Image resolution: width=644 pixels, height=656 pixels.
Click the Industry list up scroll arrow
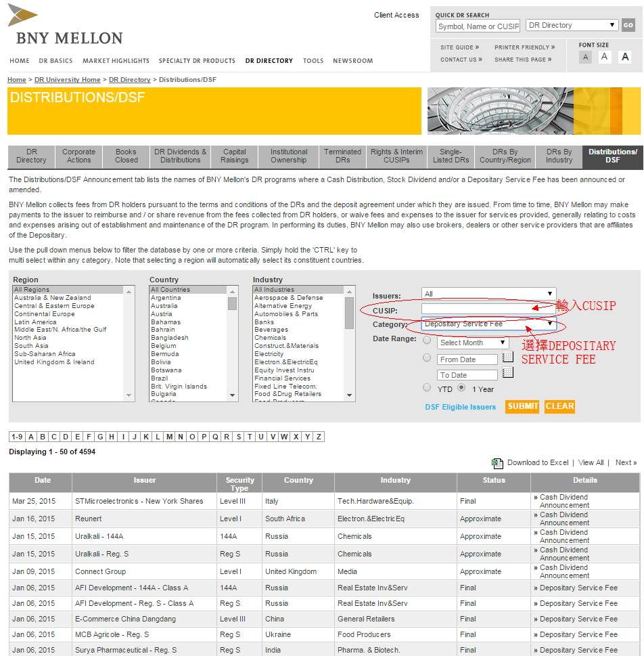coord(350,292)
